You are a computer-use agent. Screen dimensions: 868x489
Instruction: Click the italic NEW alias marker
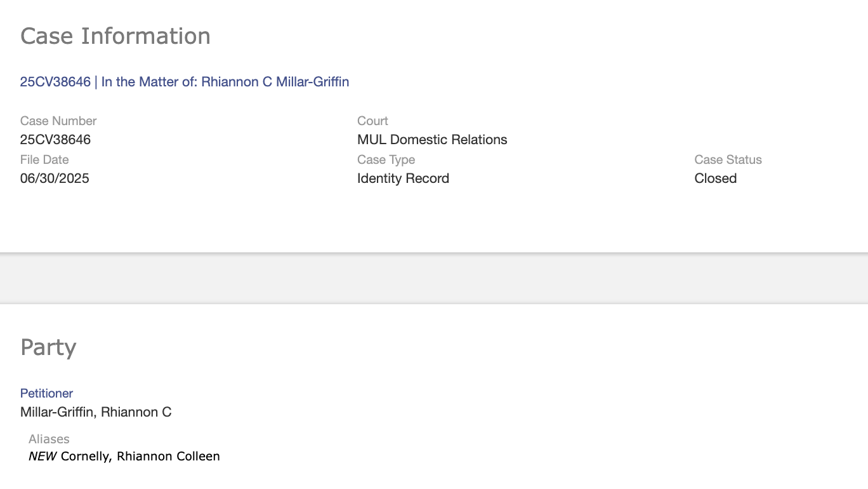(43, 456)
